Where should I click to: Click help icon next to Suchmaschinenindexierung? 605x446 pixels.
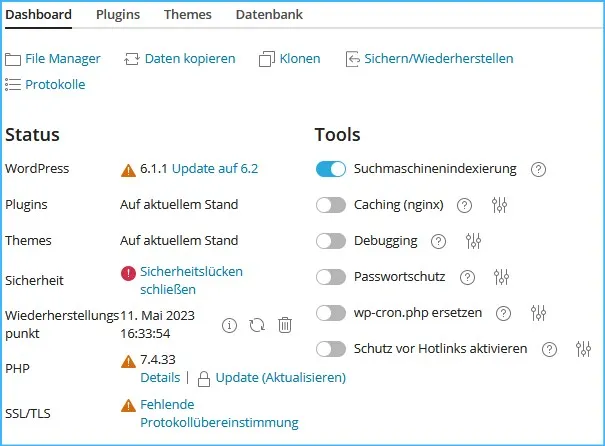(538, 169)
